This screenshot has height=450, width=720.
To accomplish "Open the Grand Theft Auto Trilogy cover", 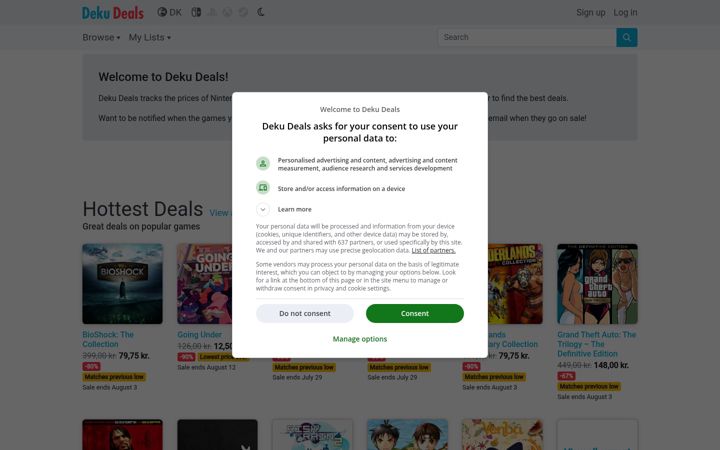I will [x=597, y=284].
